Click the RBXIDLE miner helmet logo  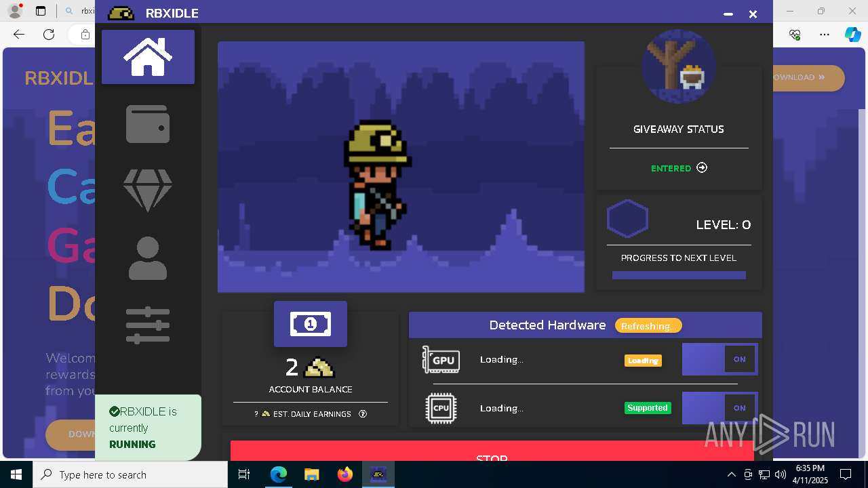click(121, 14)
